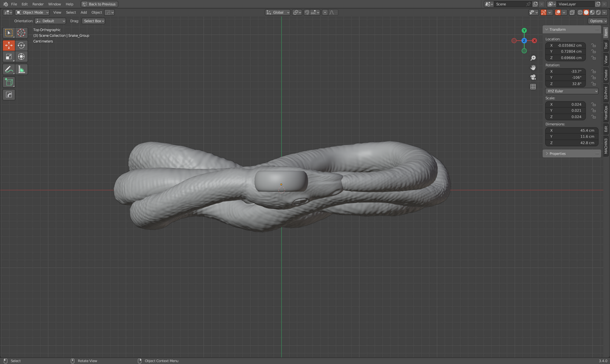Toggle Proportional Editing
The height and width of the screenshot is (364, 610).
325,13
